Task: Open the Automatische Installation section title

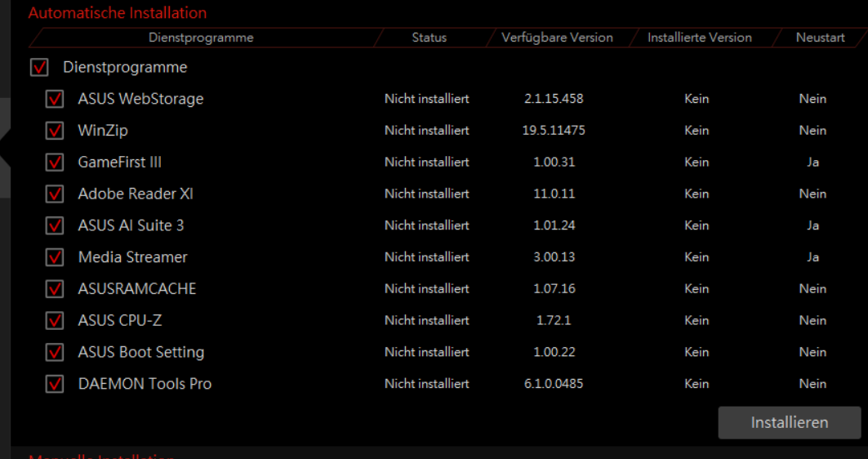Action: [x=118, y=13]
